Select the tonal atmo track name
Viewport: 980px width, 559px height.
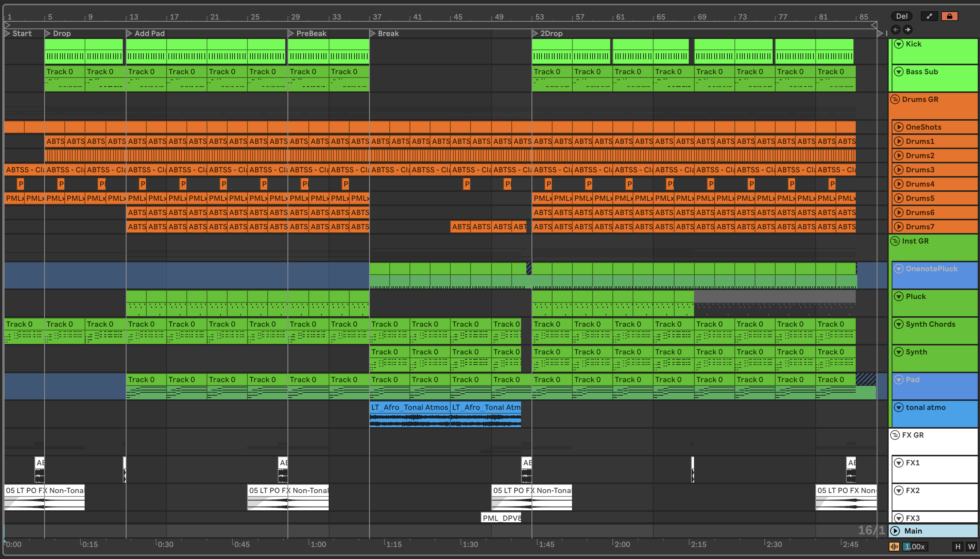coord(925,407)
